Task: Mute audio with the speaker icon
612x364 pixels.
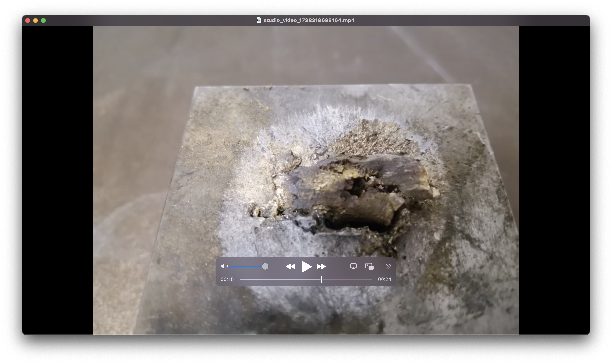Action: 224,266
